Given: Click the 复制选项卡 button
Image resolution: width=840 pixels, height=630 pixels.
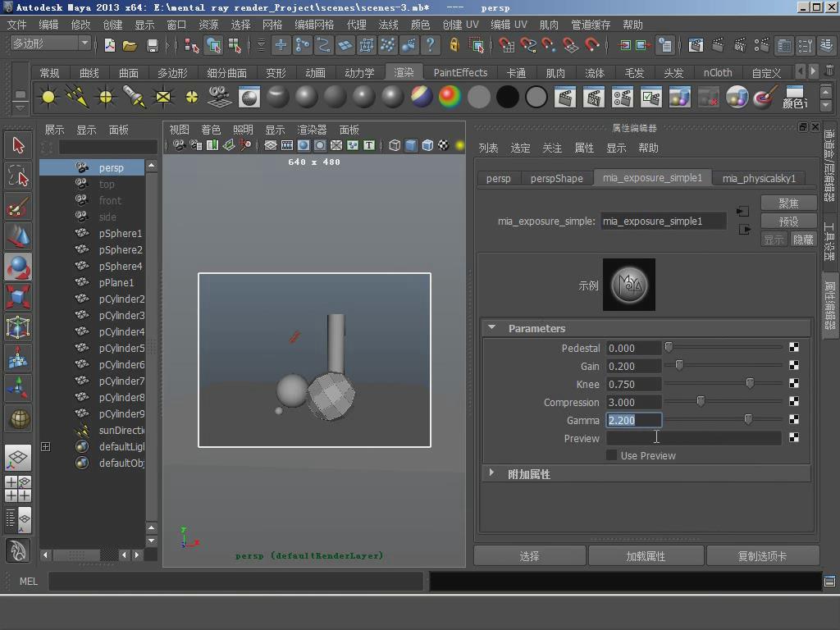Looking at the screenshot, I should point(762,556).
